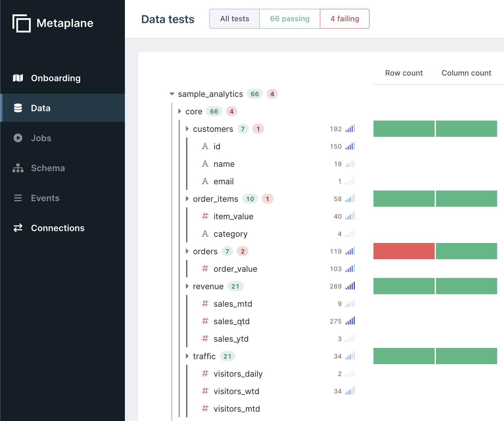The image size is (504, 421).
Task: Click the usage bars icon for revenue
Action: click(x=350, y=286)
